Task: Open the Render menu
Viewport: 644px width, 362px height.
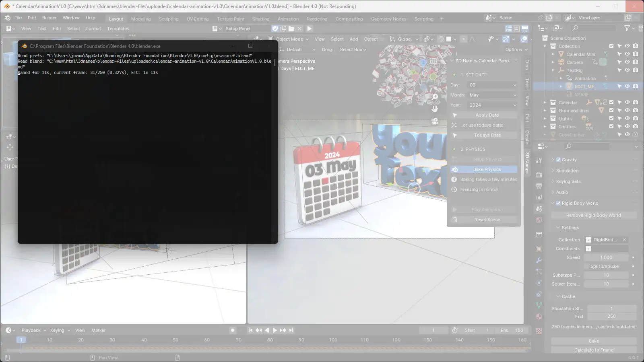Action: (x=50, y=18)
